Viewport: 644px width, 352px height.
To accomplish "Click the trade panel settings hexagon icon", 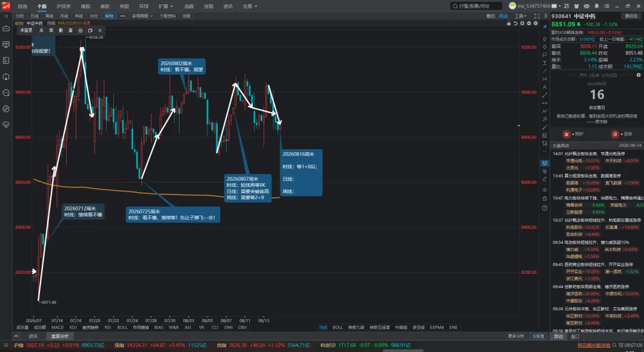I will [x=80, y=30].
